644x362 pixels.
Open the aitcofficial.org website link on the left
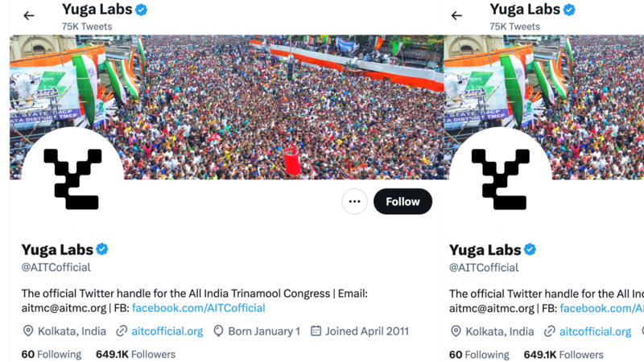click(167, 331)
